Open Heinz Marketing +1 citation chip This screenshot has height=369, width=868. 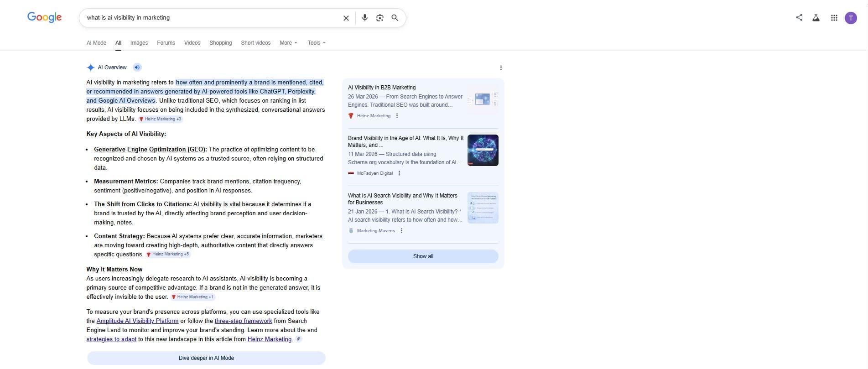[192, 297]
